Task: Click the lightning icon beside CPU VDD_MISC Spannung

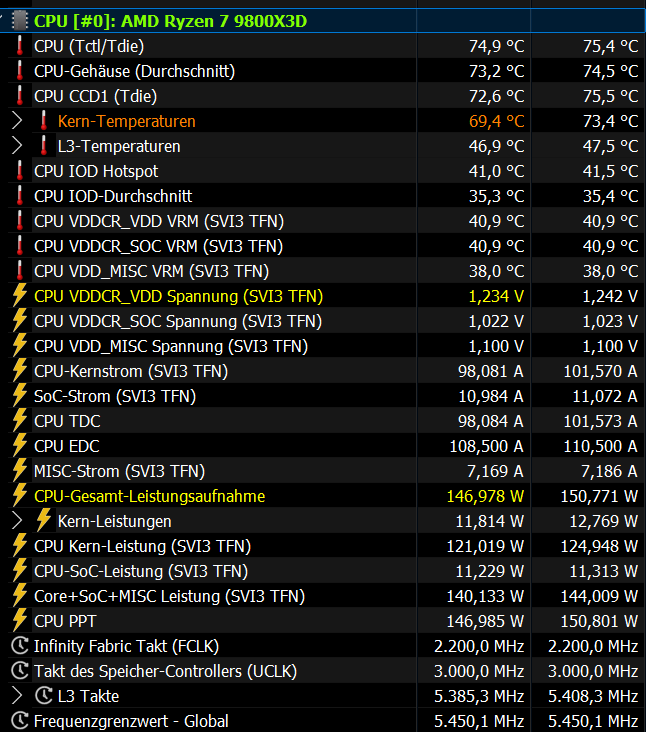Action: point(19,346)
